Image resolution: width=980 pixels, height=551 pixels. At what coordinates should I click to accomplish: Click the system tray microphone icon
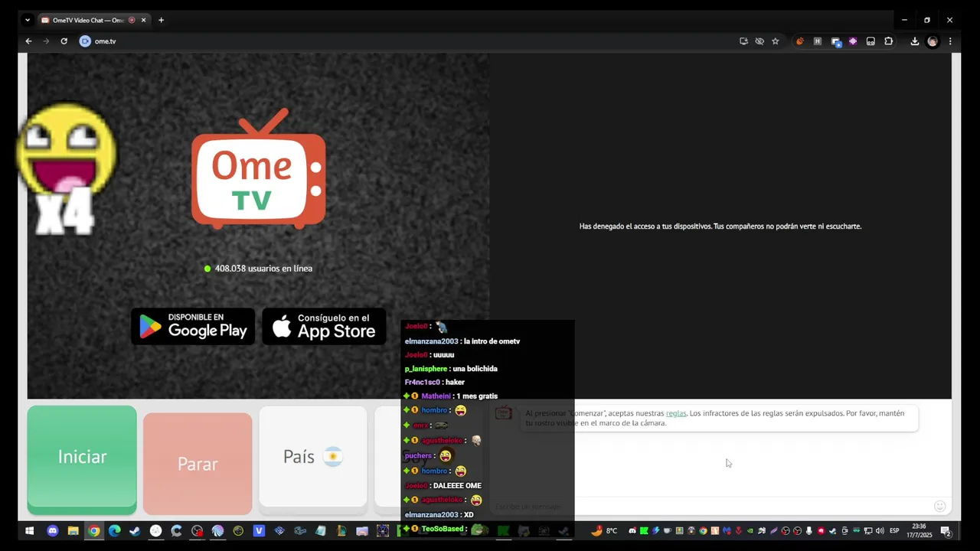pyautogui.click(x=809, y=530)
